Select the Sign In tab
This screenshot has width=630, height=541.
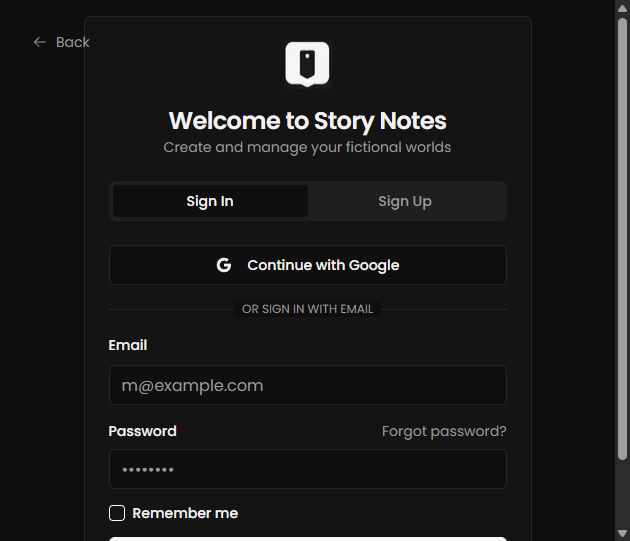pyautogui.click(x=210, y=201)
